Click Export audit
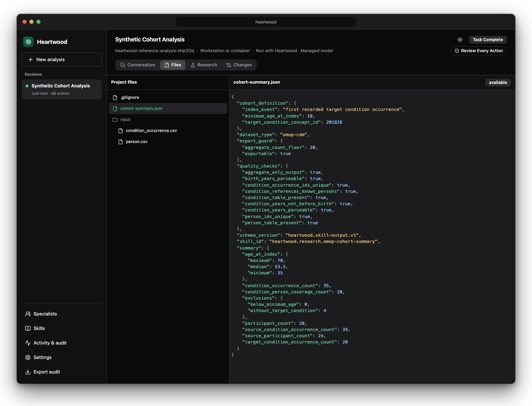 point(62,372)
